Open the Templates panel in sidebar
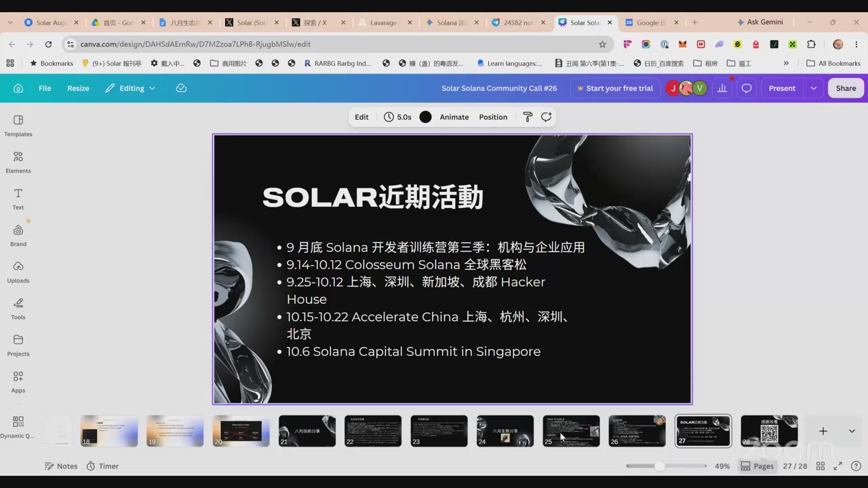This screenshot has height=488, width=868. (x=18, y=126)
